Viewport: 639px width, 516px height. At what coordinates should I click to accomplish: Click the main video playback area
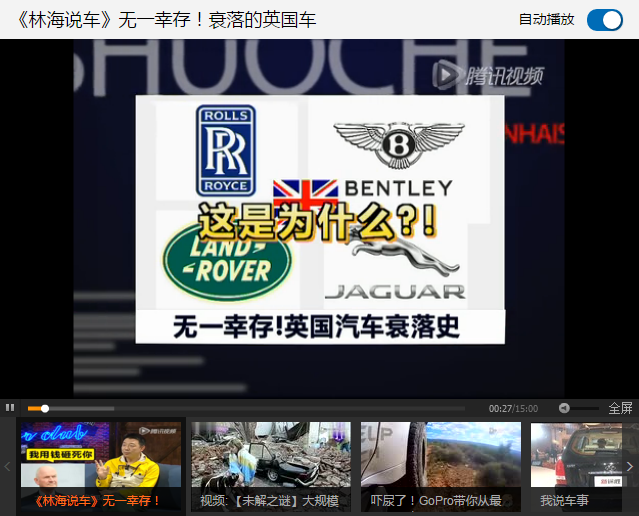319,219
